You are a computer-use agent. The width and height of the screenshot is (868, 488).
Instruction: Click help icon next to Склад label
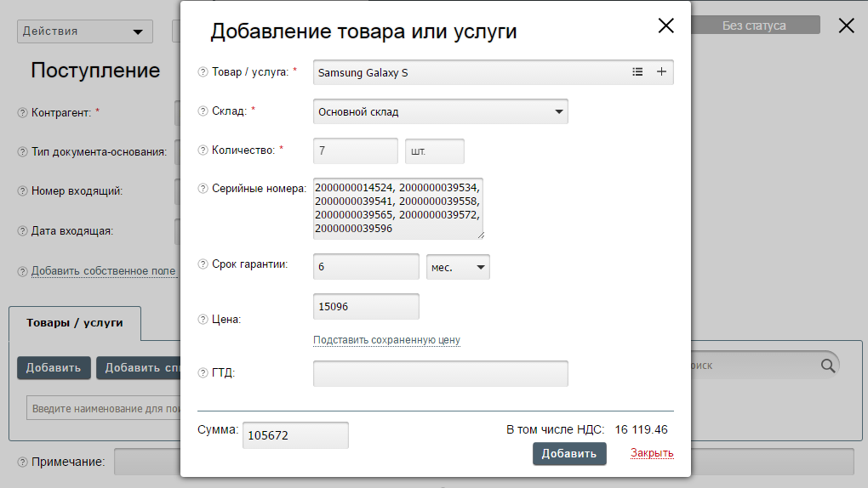point(203,111)
